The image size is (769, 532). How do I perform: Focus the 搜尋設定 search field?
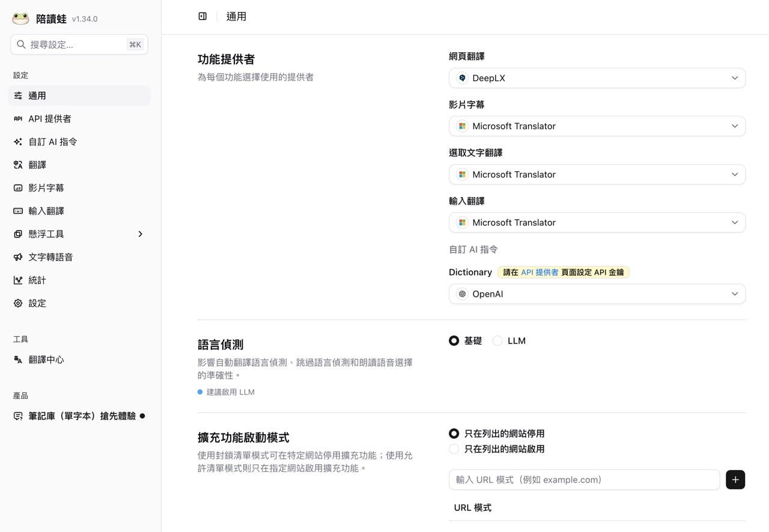pos(79,44)
